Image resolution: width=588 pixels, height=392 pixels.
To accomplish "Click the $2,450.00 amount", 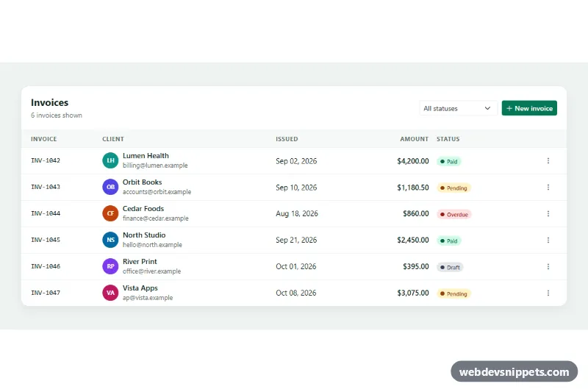I will point(413,240).
